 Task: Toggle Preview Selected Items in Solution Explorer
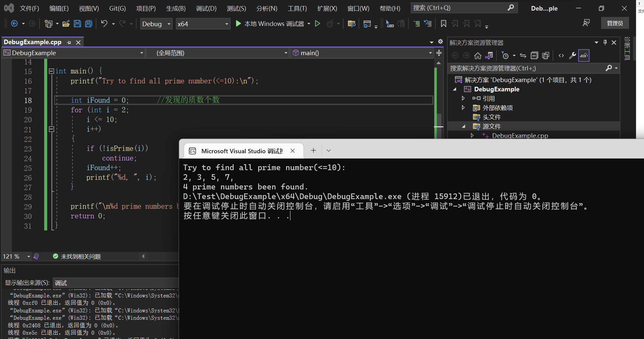584,56
